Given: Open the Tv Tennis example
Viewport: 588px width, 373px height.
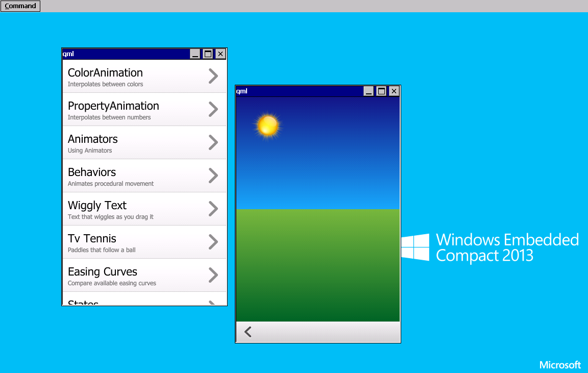Looking at the screenshot, I should tap(145, 242).
